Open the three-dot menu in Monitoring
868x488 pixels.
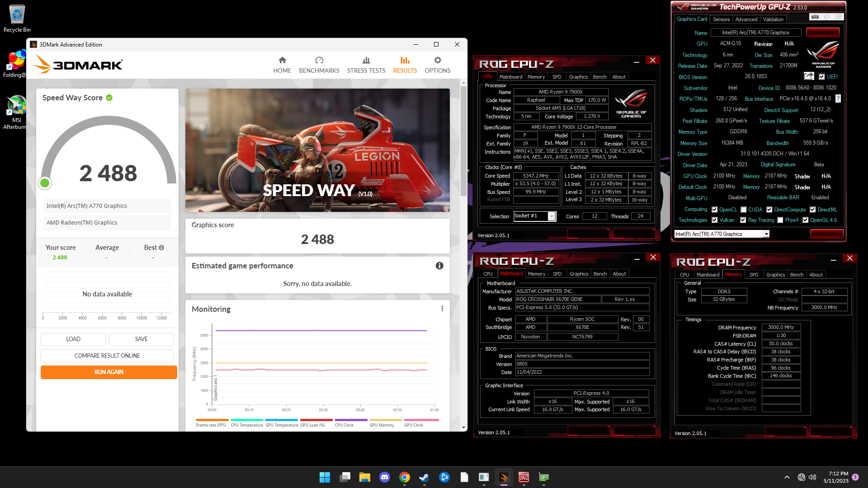pos(442,309)
